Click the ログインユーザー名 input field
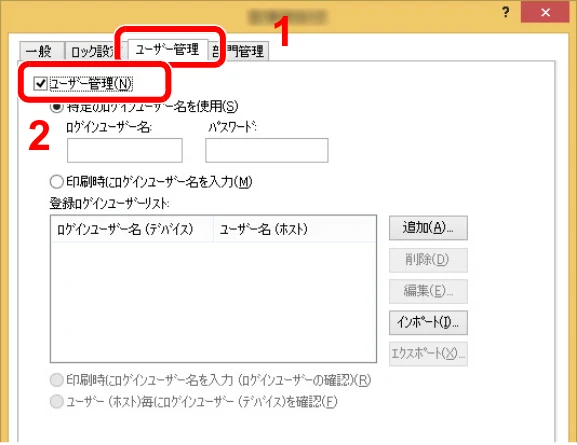This screenshot has height=445, width=577. tap(125, 150)
